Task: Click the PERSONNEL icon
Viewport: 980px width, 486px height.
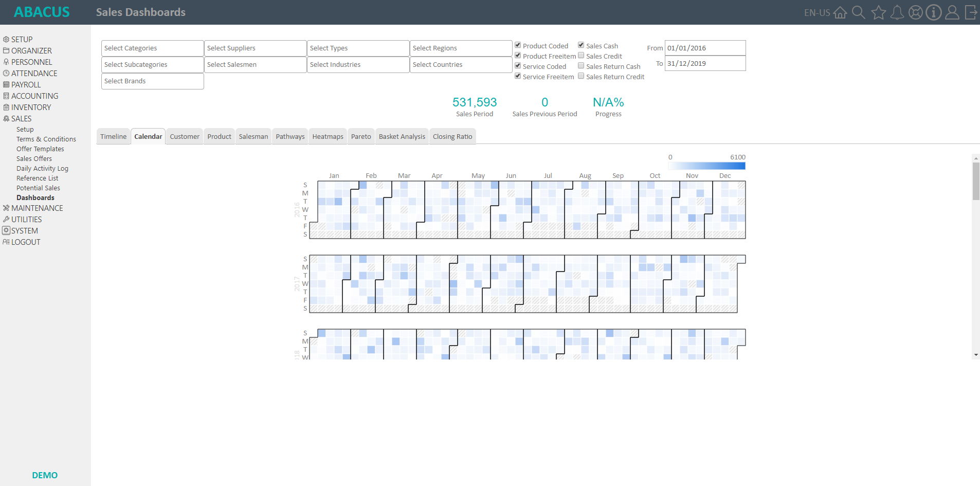Action: 6,62
